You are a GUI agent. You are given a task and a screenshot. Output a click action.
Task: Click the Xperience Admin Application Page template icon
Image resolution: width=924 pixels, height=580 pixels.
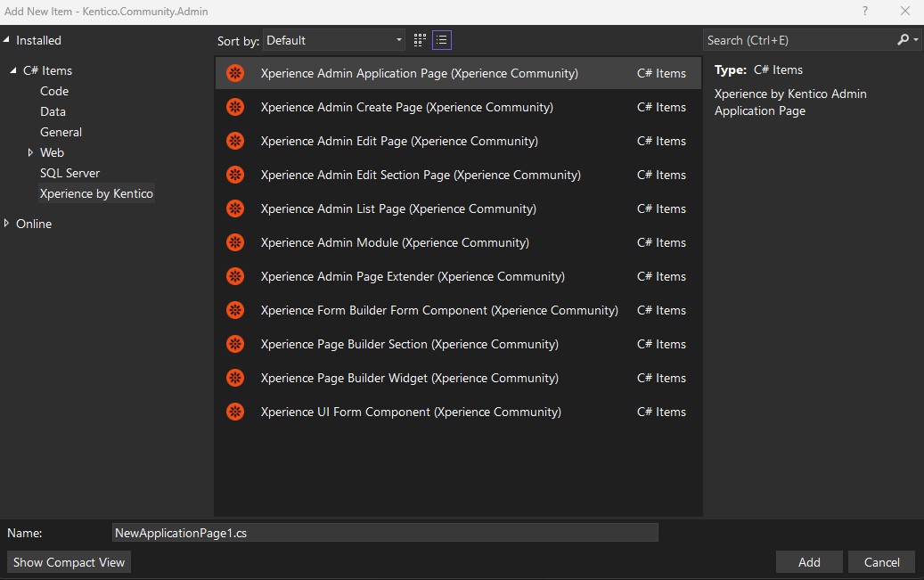(235, 73)
